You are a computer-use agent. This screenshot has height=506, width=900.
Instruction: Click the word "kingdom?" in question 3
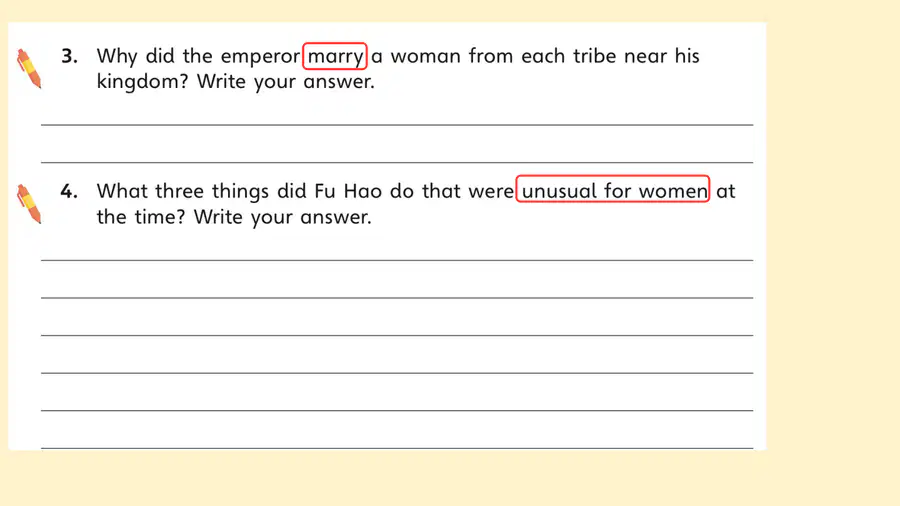tap(142, 83)
